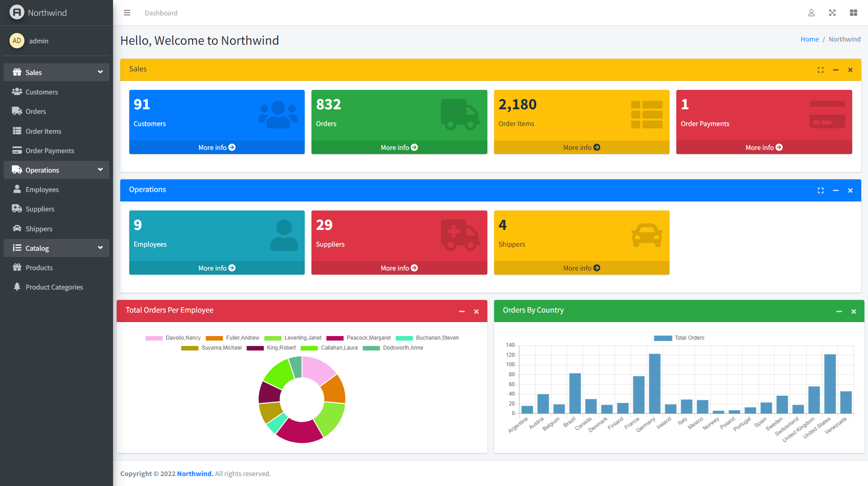Toggle Davolio,Nancy legend in donut chart
This screenshot has height=486, width=868.
tap(173, 338)
